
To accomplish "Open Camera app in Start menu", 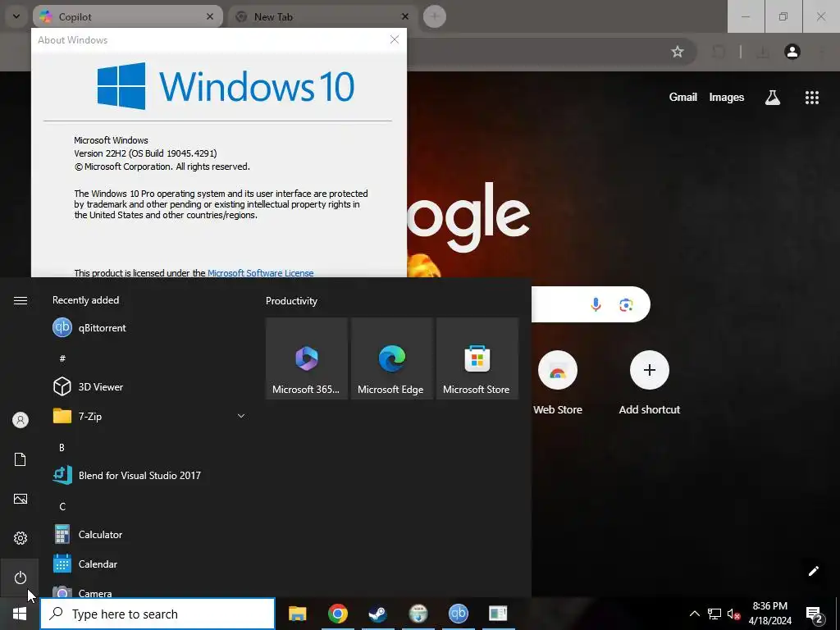I will pos(150,591).
